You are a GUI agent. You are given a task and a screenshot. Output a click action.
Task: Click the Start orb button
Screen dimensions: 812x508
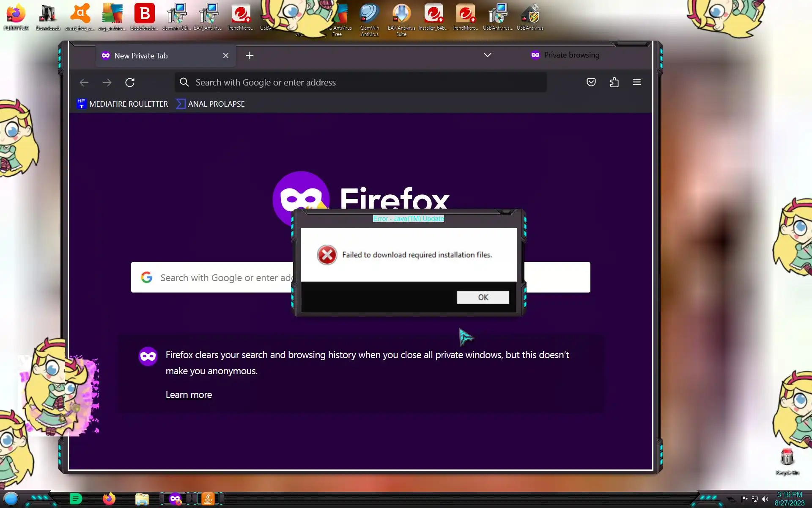[11, 499]
